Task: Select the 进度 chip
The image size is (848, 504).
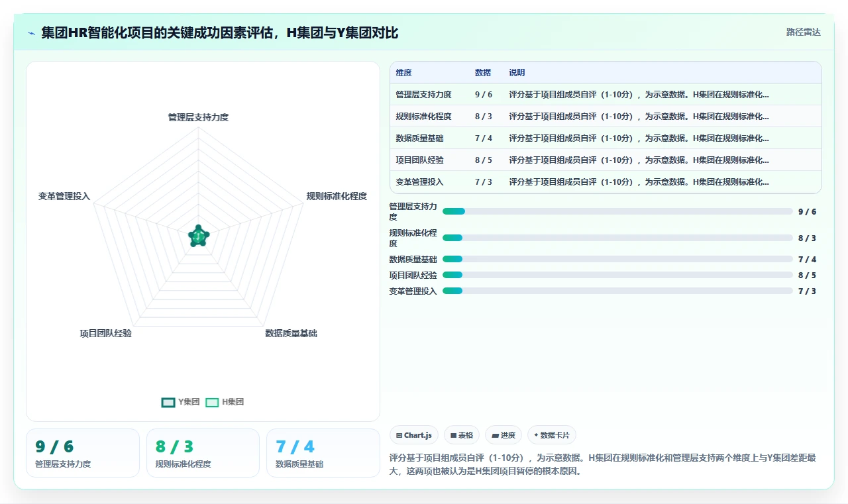Action: (x=503, y=435)
